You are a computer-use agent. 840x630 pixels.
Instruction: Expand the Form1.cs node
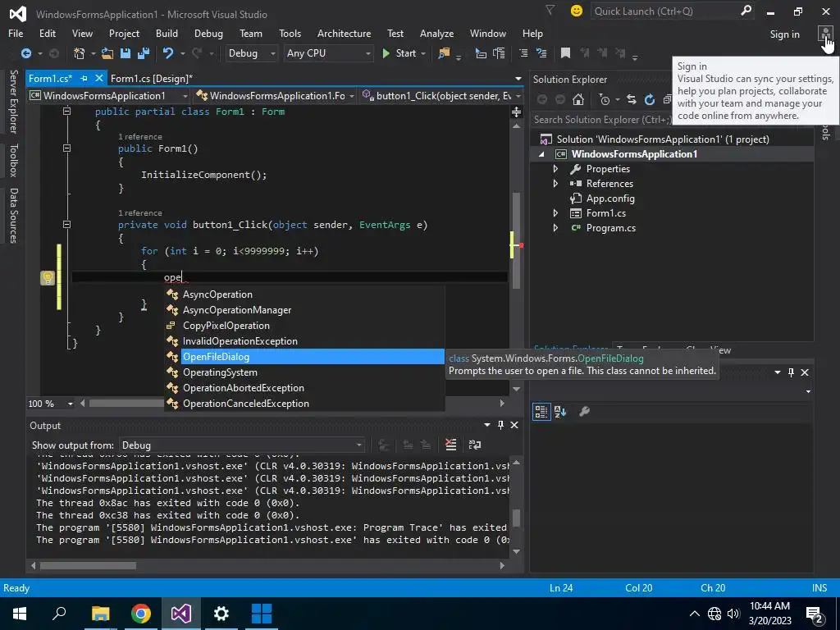(x=555, y=213)
